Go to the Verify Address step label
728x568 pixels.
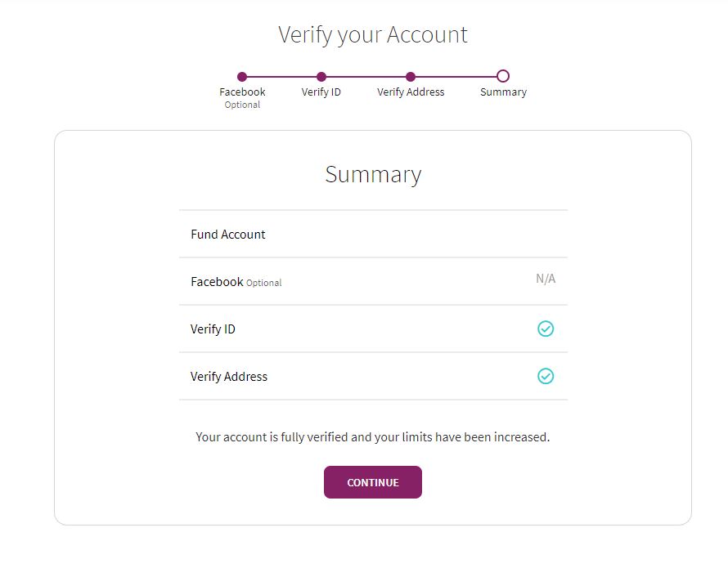coord(411,92)
